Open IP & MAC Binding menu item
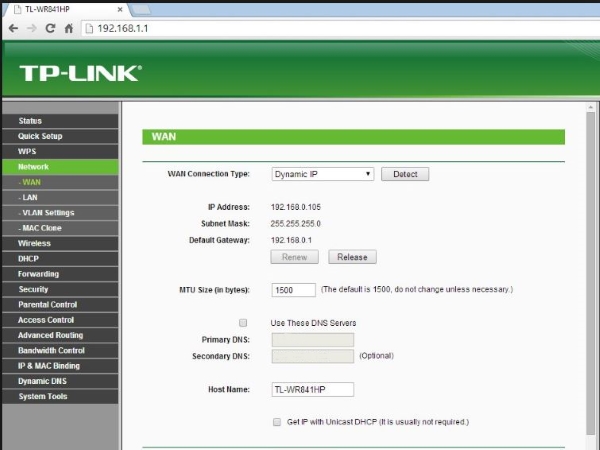The width and height of the screenshot is (600, 450). (x=60, y=366)
